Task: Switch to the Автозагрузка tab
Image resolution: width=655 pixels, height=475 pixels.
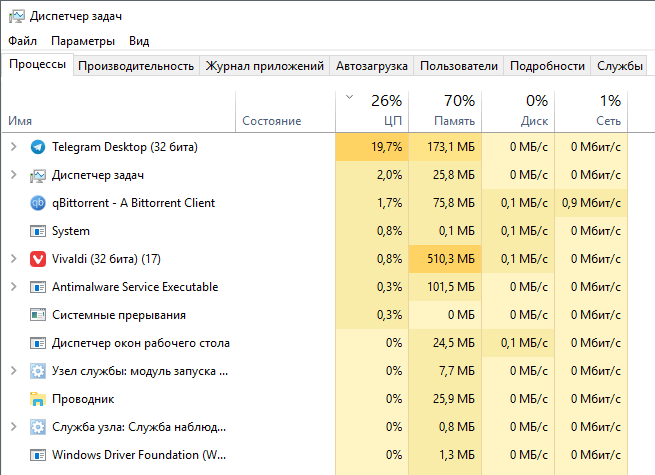Action: click(x=371, y=66)
